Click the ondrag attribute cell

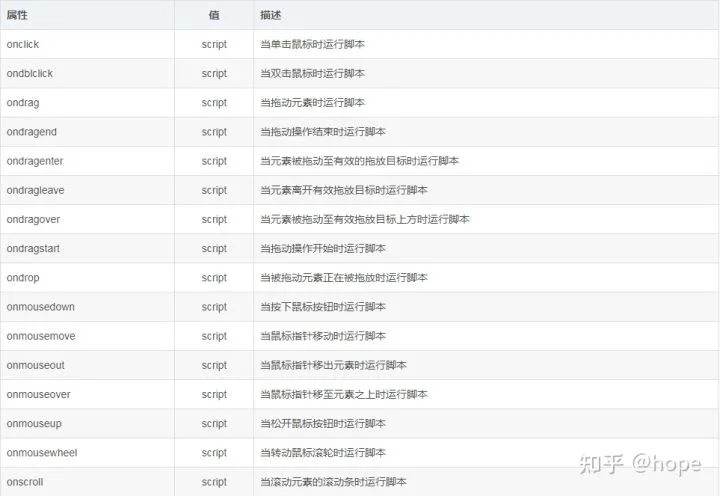click(x=23, y=103)
